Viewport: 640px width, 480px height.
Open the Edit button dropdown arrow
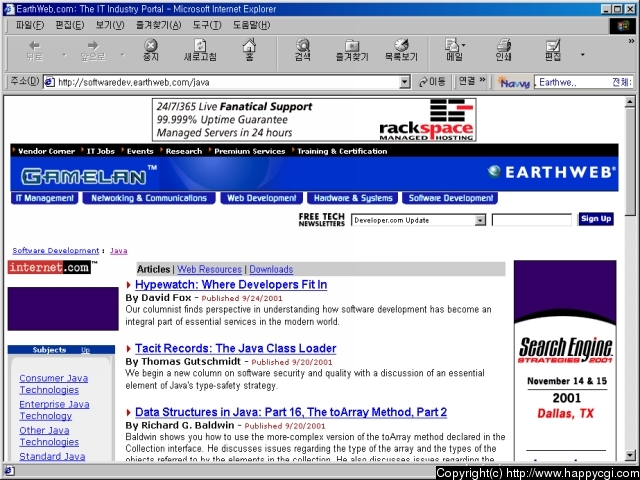pos(582,54)
